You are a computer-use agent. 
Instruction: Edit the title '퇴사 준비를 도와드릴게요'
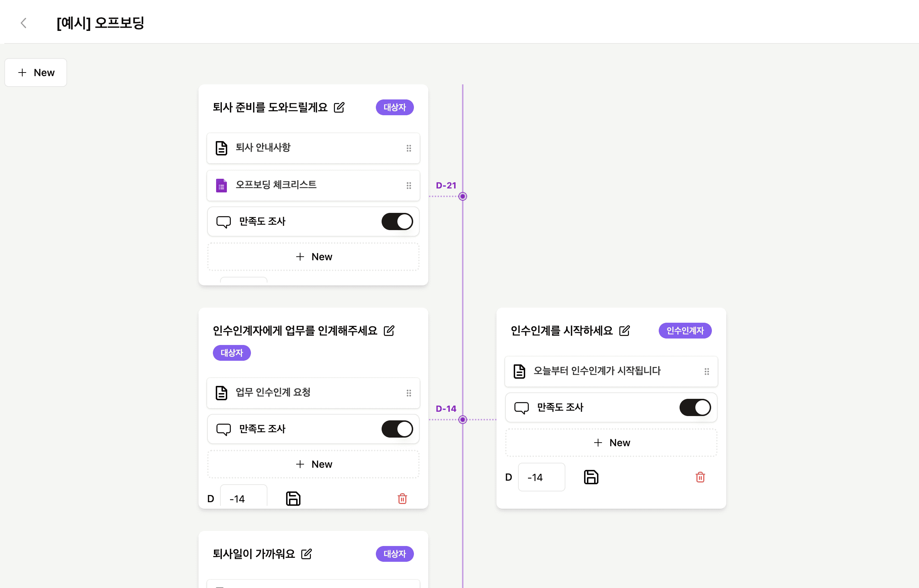[339, 107]
